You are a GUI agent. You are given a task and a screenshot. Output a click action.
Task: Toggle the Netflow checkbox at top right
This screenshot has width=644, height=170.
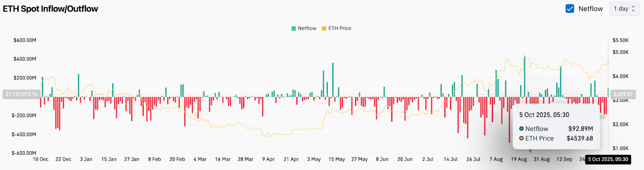pyautogui.click(x=570, y=8)
